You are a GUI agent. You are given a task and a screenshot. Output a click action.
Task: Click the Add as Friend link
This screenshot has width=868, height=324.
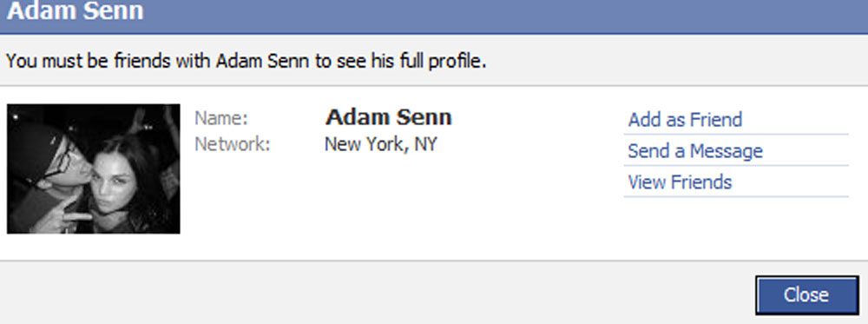point(685,120)
